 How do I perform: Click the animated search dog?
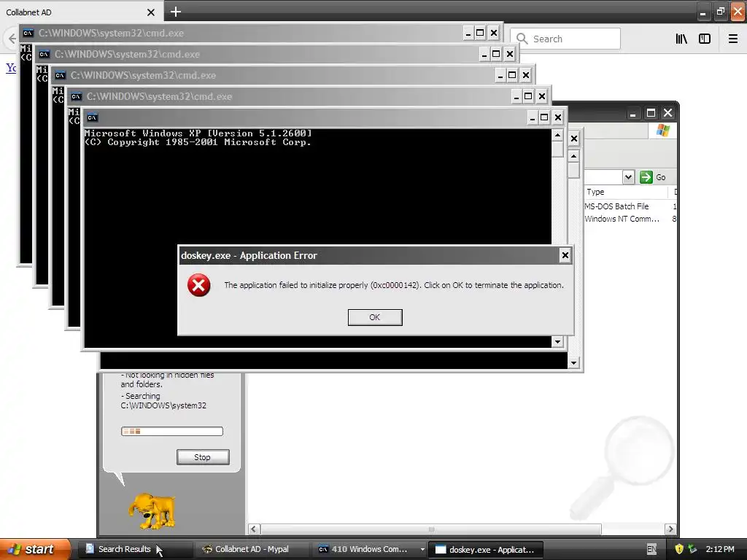point(152,511)
